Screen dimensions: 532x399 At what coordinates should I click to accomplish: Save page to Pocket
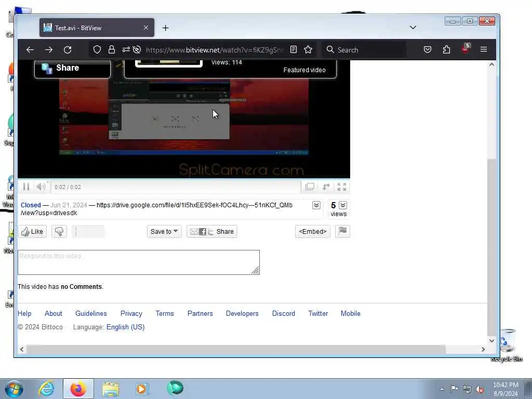click(428, 50)
